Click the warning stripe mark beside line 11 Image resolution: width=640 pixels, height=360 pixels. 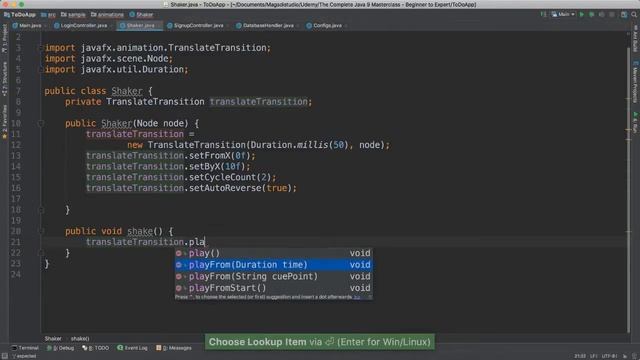[629, 130]
